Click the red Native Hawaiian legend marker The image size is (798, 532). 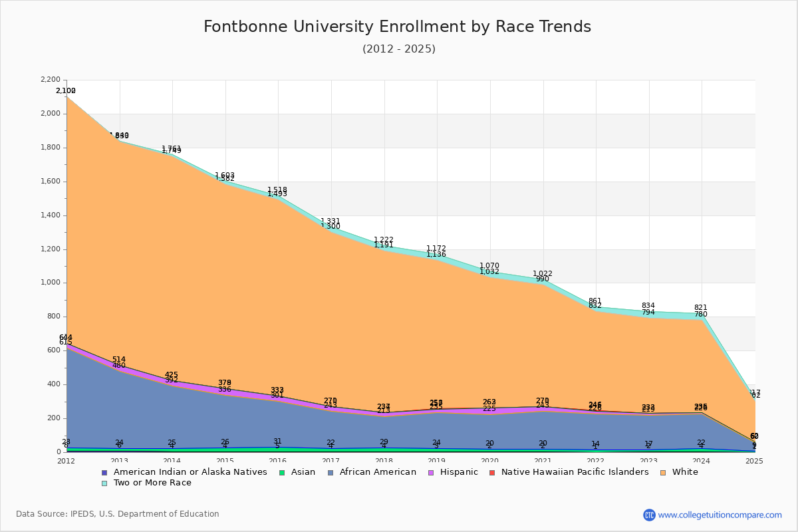point(491,473)
